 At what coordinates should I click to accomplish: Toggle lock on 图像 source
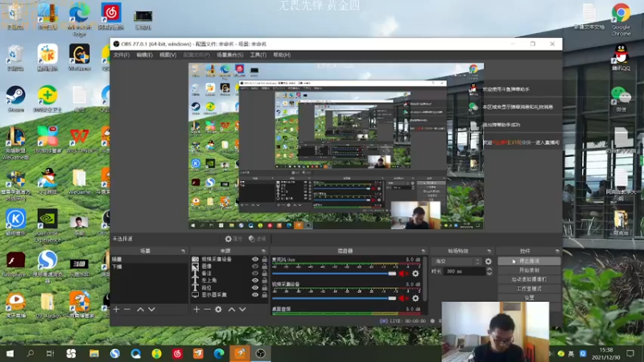pyautogui.click(x=265, y=266)
